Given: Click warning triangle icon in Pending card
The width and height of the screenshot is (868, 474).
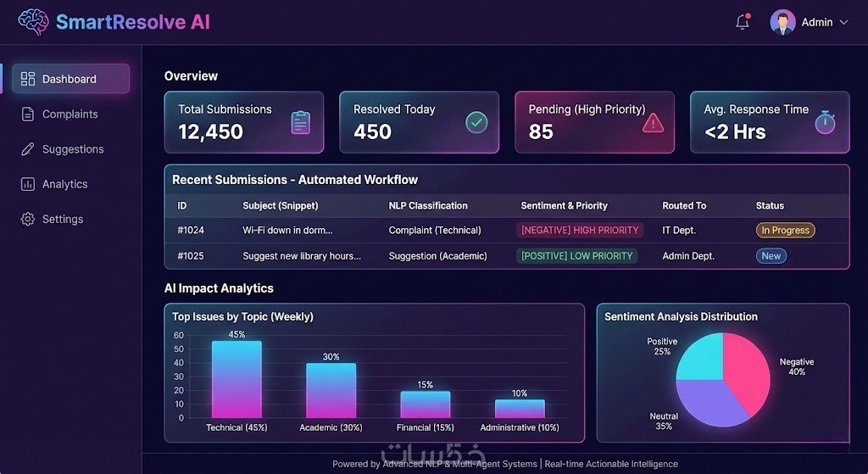Looking at the screenshot, I should pyautogui.click(x=653, y=123).
